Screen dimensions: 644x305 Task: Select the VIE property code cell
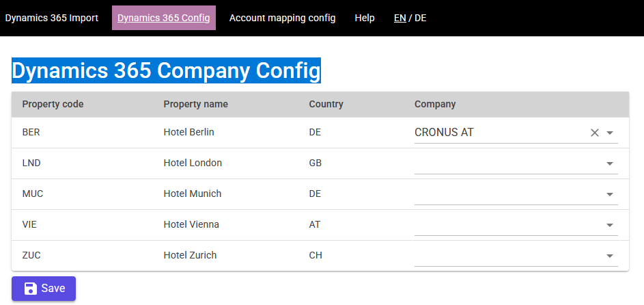tap(29, 225)
